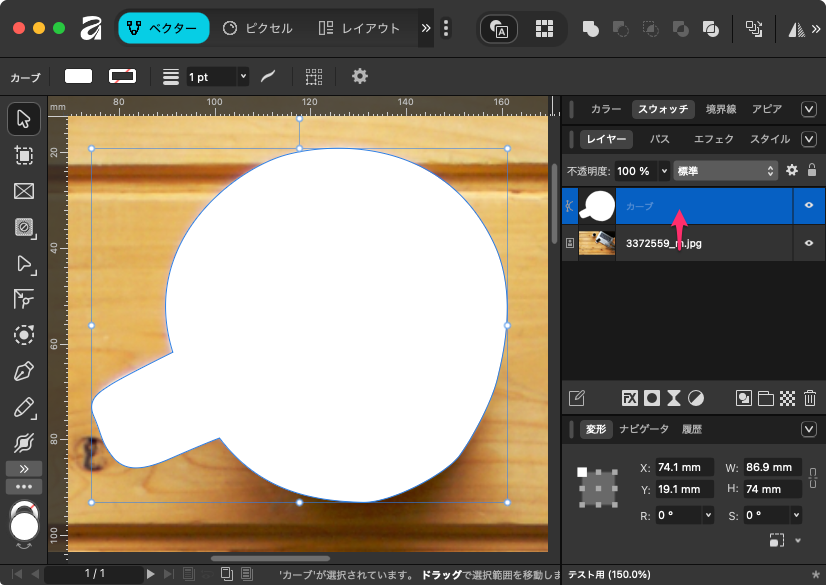Toggle visibility of 3372559_m.jpg layer
The width and height of the screenshot is (826, 585).
[808, 243]
